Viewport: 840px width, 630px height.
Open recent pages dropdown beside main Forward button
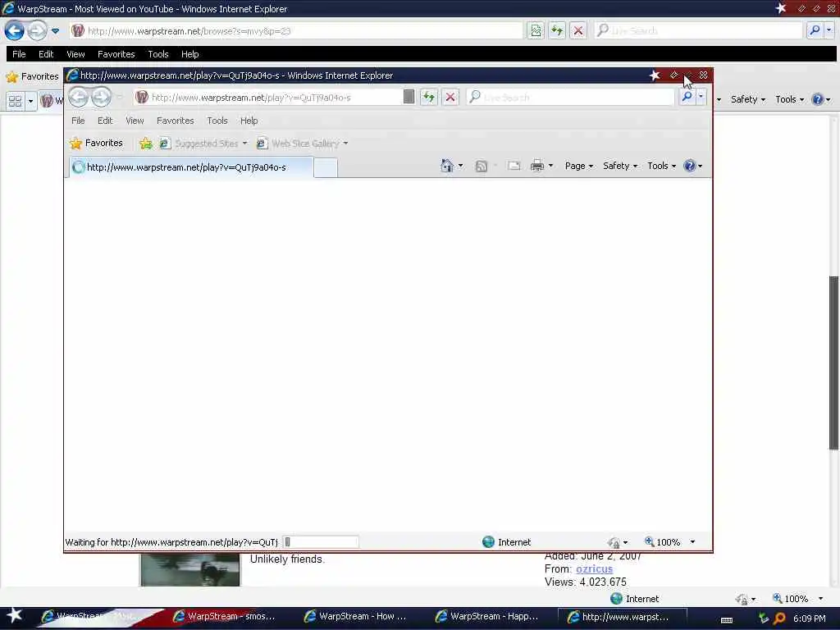coord(55,31)
